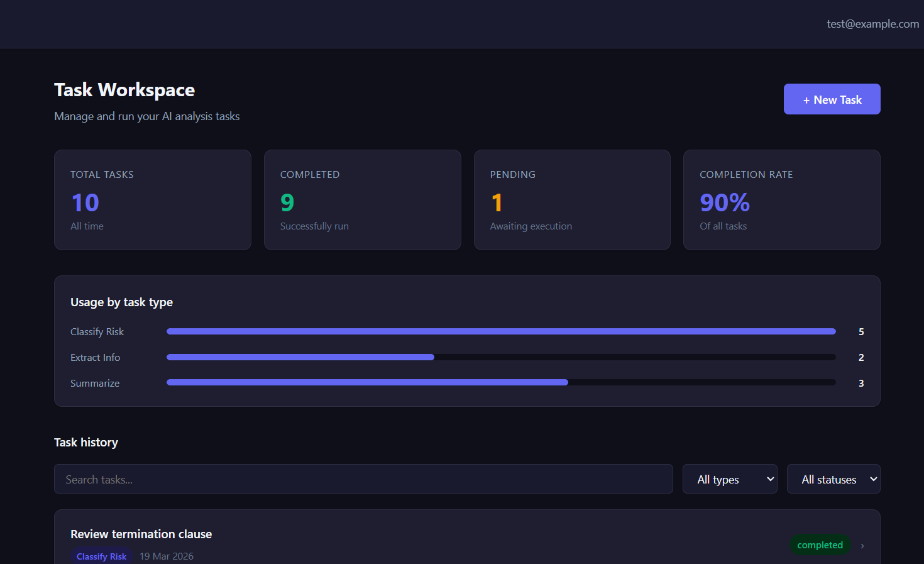Click the chevron arrow on Review termination clause
Image resolution: width=924 pixels, height=564 pixels.
click(862, 546)
